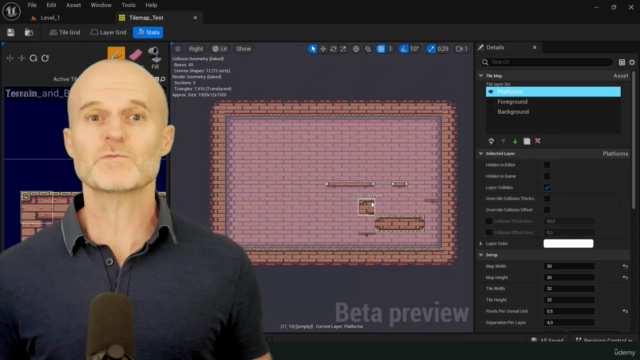
Task: Collapse the Selected Layer section
Action: tap(481, 153)
